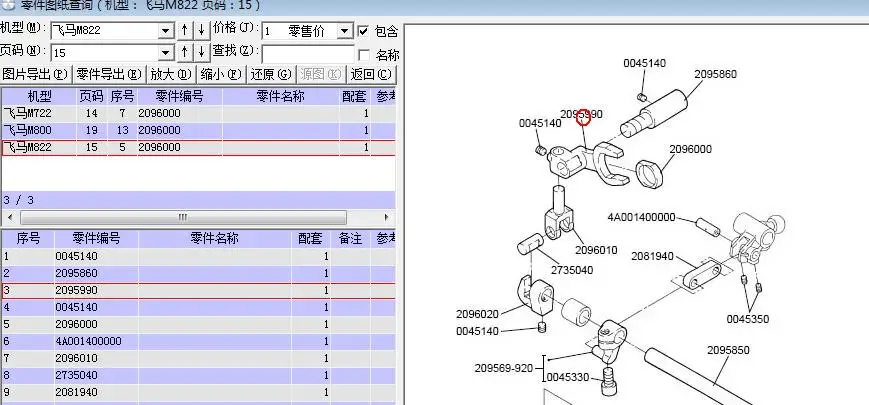Click the 2095860 label in the diagram
Image resolution: width=869 pixels, height=405 pixels.
pyautogui.click(x=715, y=74)
